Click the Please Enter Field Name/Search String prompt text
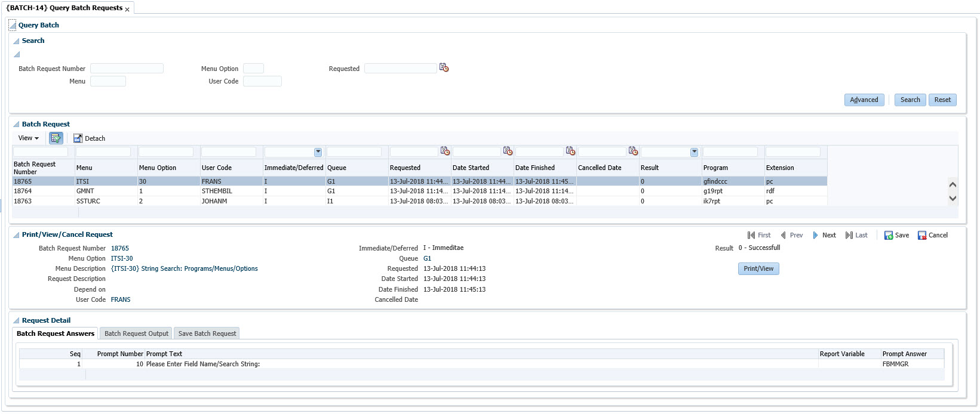980x414 pixels. 203,364
